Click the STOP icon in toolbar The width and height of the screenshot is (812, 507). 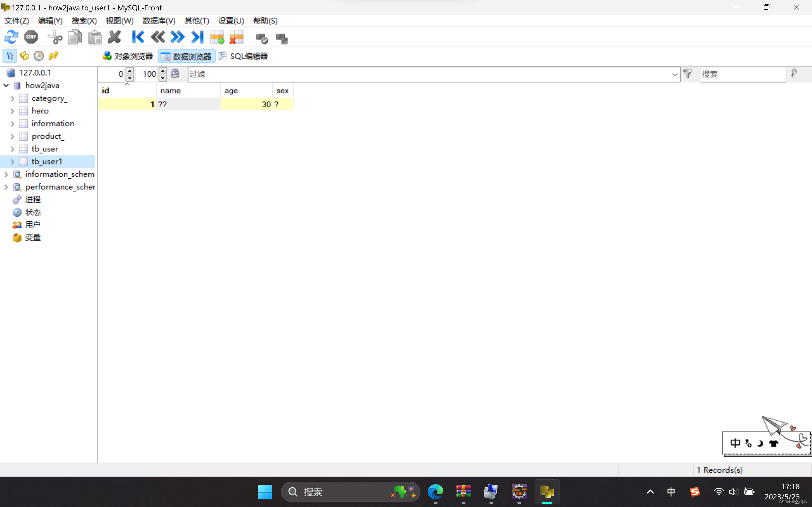click(31, 37)
